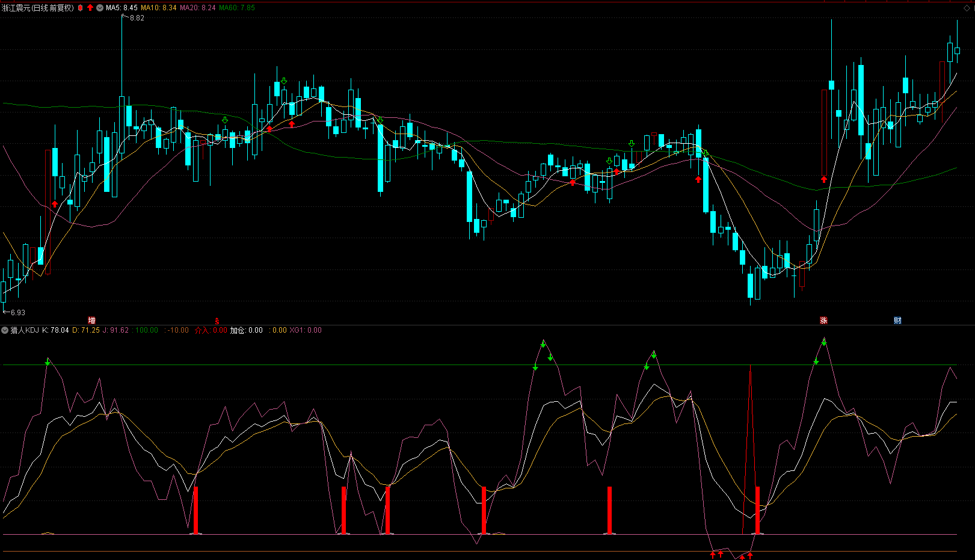Select the MA20: 8.24 label

click(198, 8)
